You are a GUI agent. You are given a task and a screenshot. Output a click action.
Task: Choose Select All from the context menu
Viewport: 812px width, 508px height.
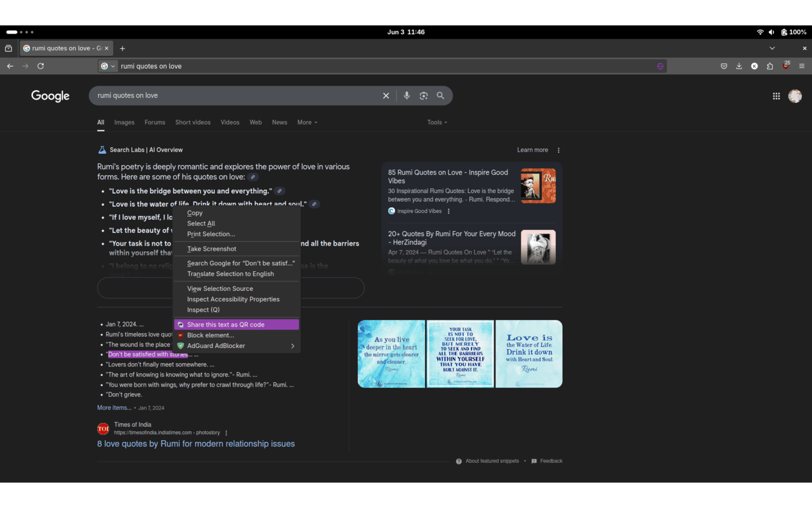coord(237,224)
